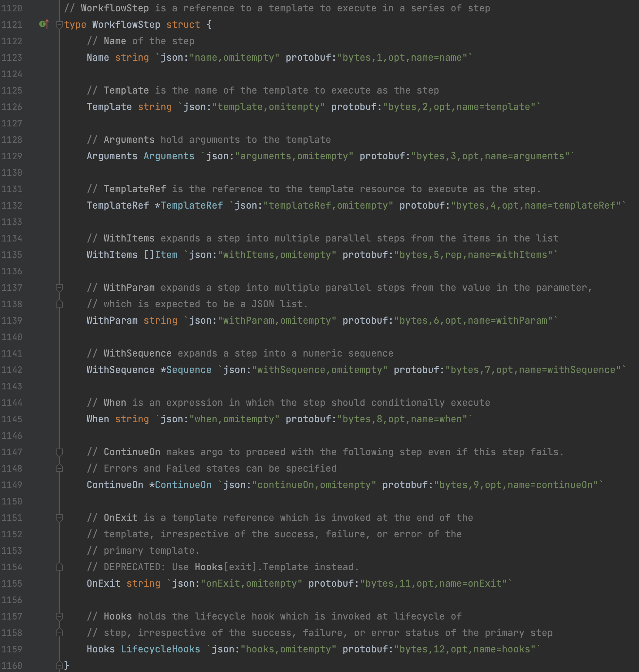The width and height of the screenshot is (639, 672).
Task: Fold the OnExit comment block
Action: click(59, 518)
